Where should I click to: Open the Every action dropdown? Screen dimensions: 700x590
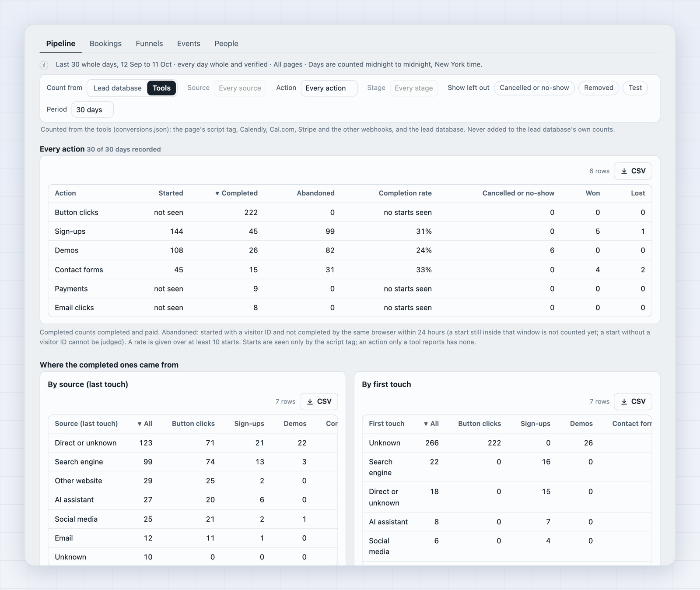click(329, 88)
